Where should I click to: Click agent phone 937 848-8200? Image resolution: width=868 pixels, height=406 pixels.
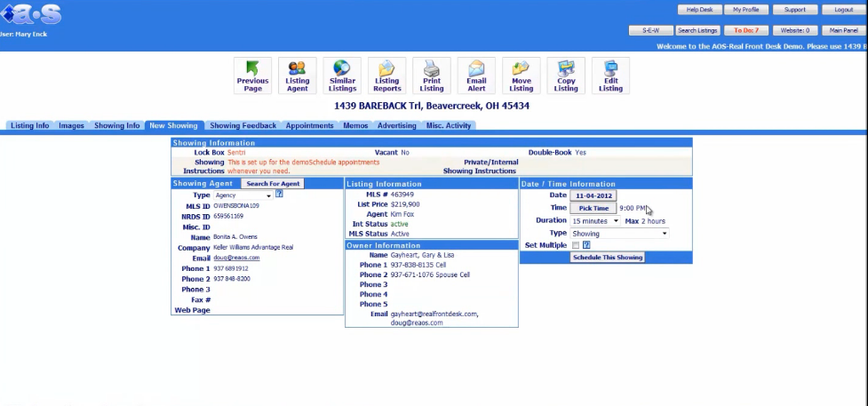232,279
